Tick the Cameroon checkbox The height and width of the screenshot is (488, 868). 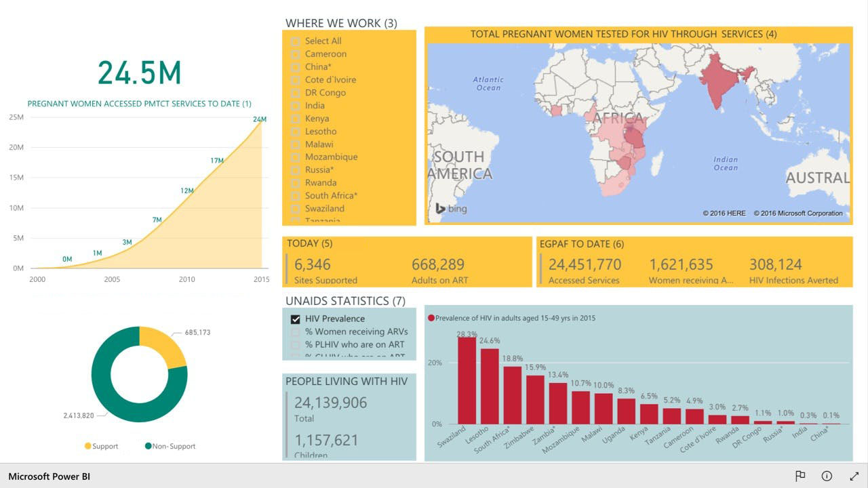296,54
